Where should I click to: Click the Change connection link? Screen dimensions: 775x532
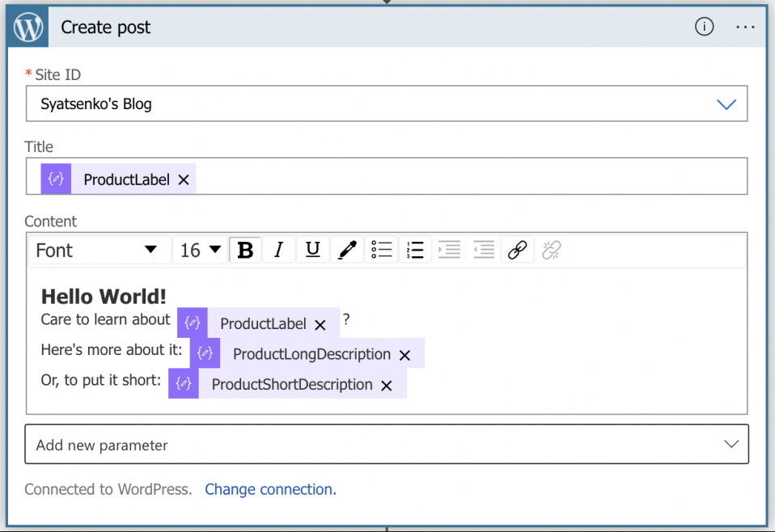point(270,489)
